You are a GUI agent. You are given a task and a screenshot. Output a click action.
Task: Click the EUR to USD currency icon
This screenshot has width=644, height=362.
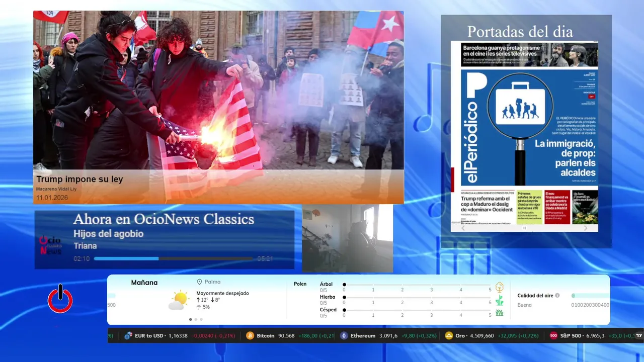pyautogui.click(x=128, y=335)
